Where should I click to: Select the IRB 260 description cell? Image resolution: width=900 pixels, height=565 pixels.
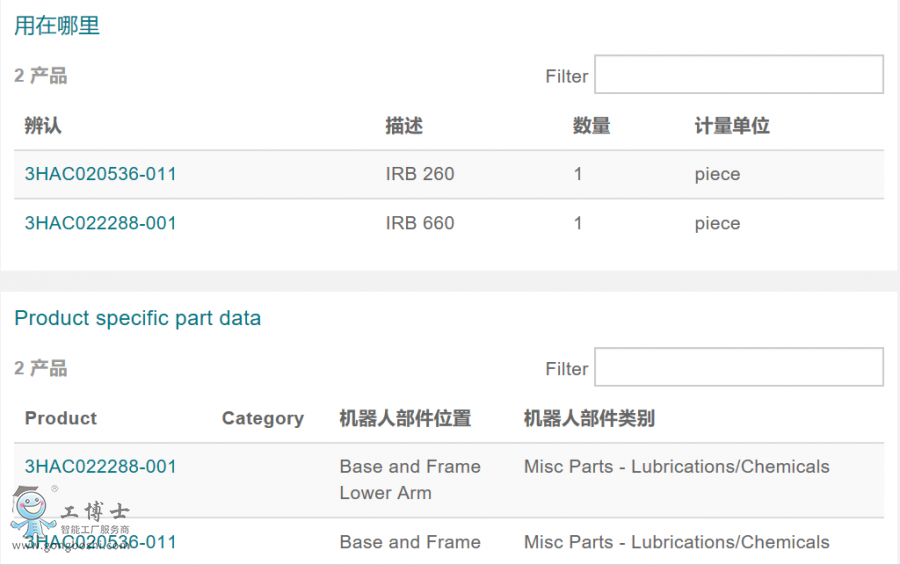point(420,174)
